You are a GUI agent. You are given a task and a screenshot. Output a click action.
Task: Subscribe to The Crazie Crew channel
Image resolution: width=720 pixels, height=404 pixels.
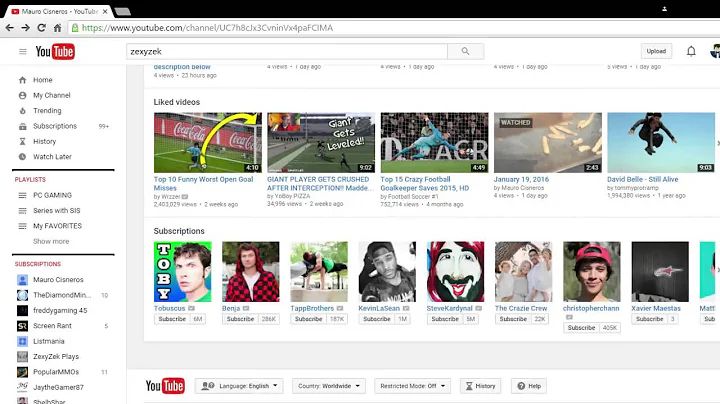click(513, 319)
